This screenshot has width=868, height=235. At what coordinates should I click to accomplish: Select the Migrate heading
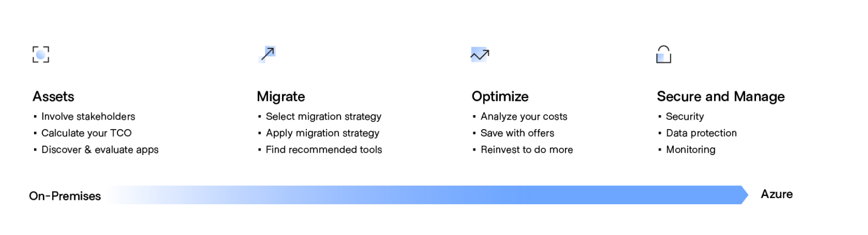tap(281, 97)
